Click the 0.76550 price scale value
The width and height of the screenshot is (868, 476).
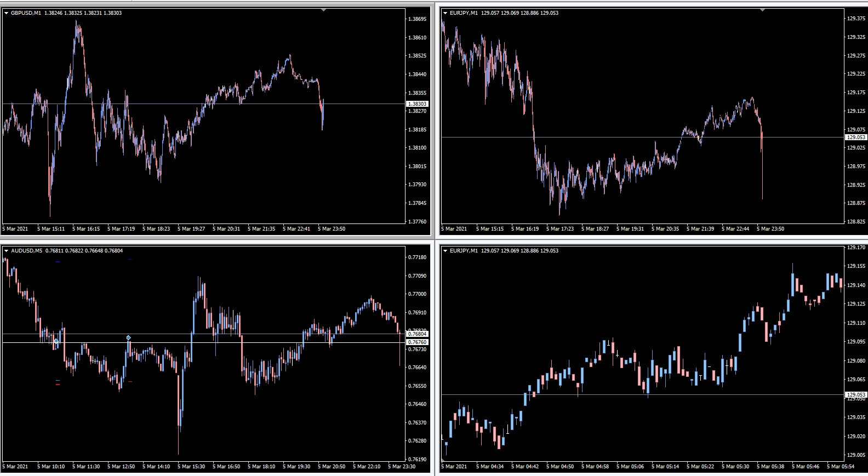tap(417, 386)
